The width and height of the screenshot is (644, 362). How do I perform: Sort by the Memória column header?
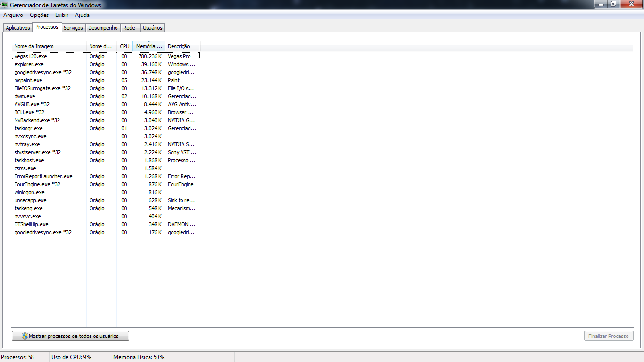[149, 46]
